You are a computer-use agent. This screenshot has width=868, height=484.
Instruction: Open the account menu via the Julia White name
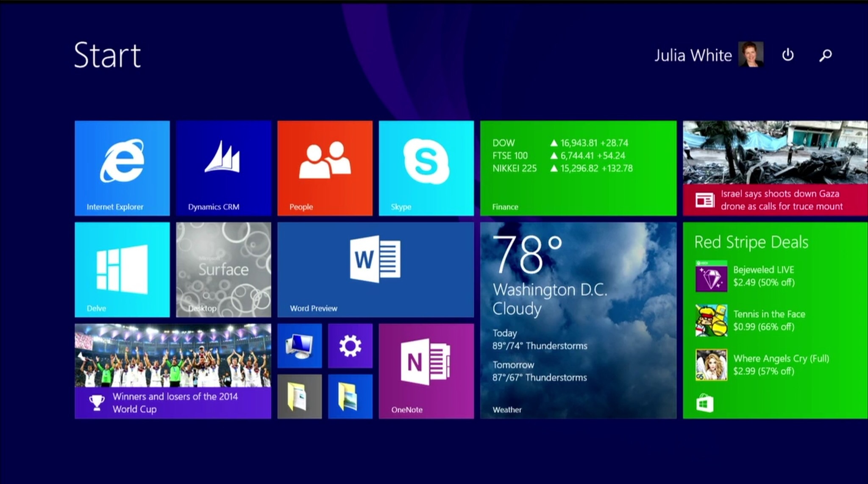tap(693, 56)
